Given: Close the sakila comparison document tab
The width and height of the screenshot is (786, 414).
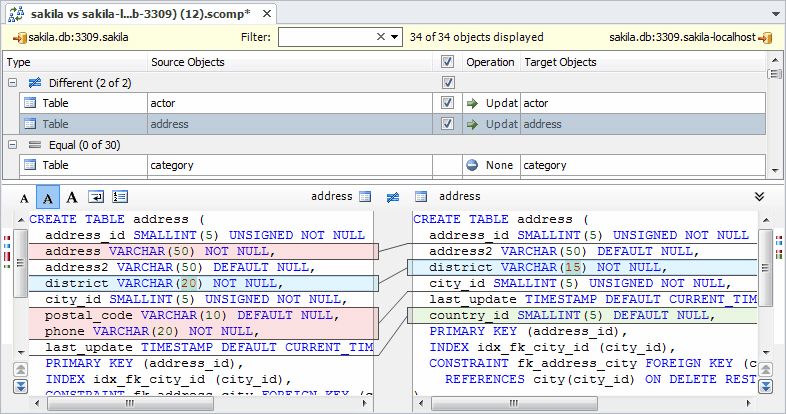Looking at the screenshot, I should pyautogui.click(x=267, y=12).
